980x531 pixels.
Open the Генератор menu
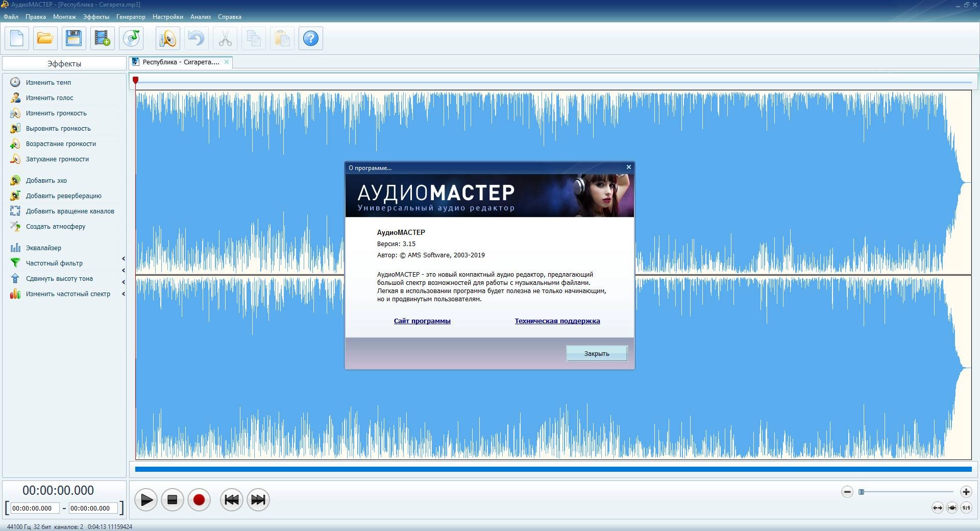[131, 17]
